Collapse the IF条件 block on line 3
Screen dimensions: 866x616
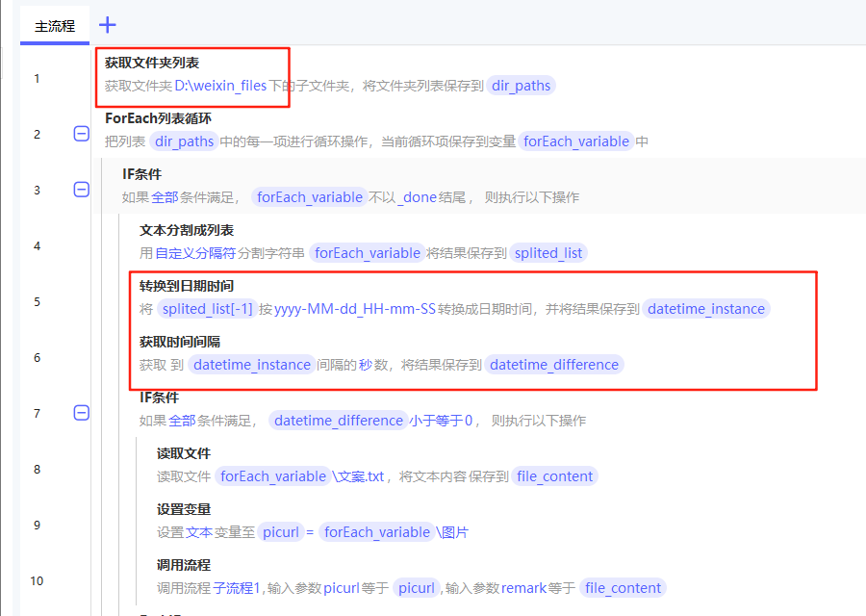tap(82, 190)
